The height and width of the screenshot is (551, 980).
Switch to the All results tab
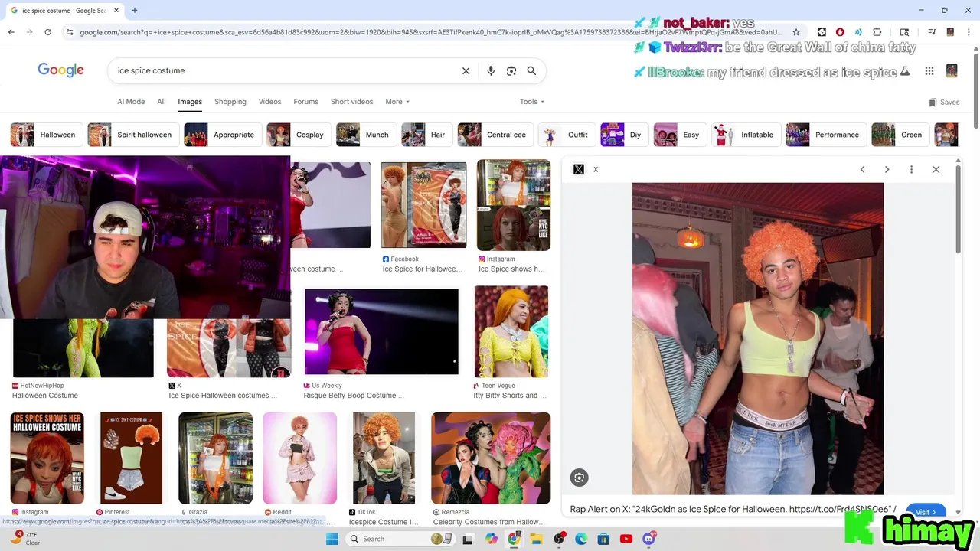click(162, 102)
